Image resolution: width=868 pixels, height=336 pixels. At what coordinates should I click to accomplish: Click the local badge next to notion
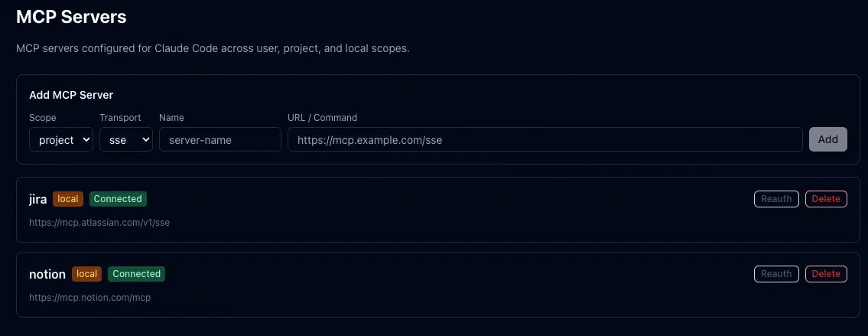[87, 274]
